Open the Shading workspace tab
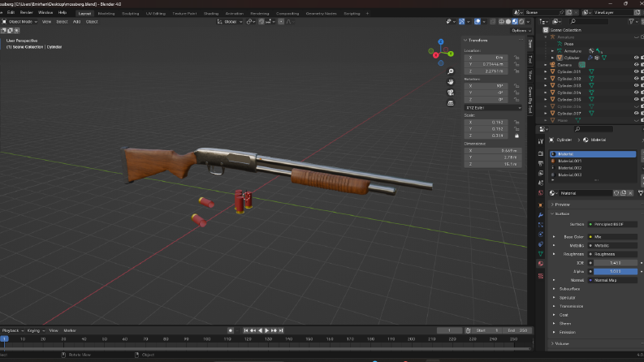Viewport: 644px width, 362px height. coord(211,14)
